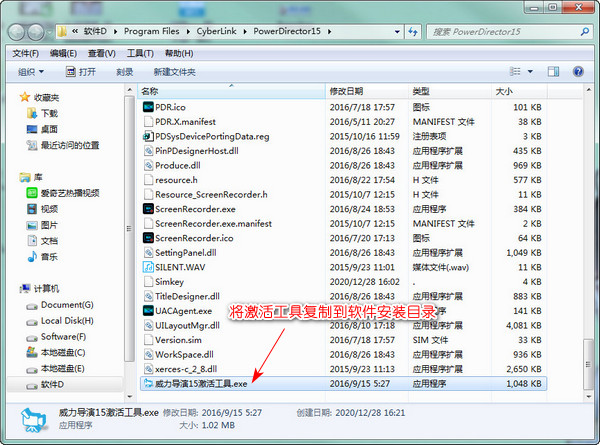The width and height of the screenshot is (600, 445).
Task: Select the SILENT.WAV audio file icon
Action: click(x=148, y=267)
